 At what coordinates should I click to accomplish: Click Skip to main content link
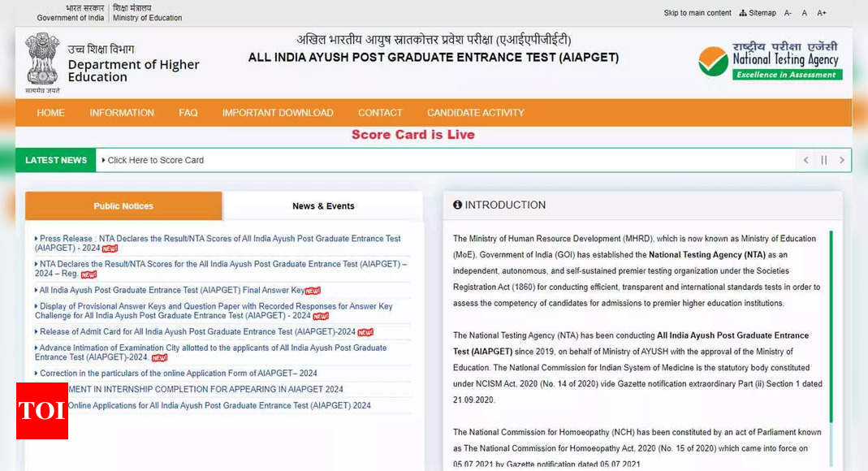click(x=697, y=13)
